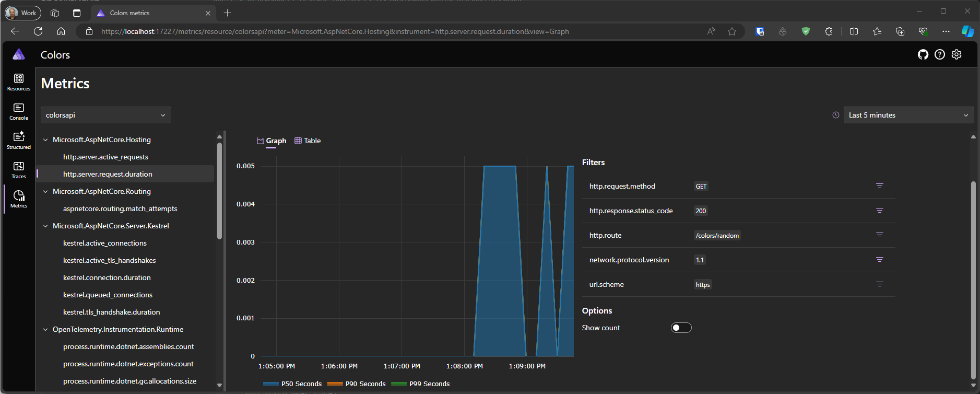Switch to the Table view tab
This screenshot has height=394, width=980.
308,141
